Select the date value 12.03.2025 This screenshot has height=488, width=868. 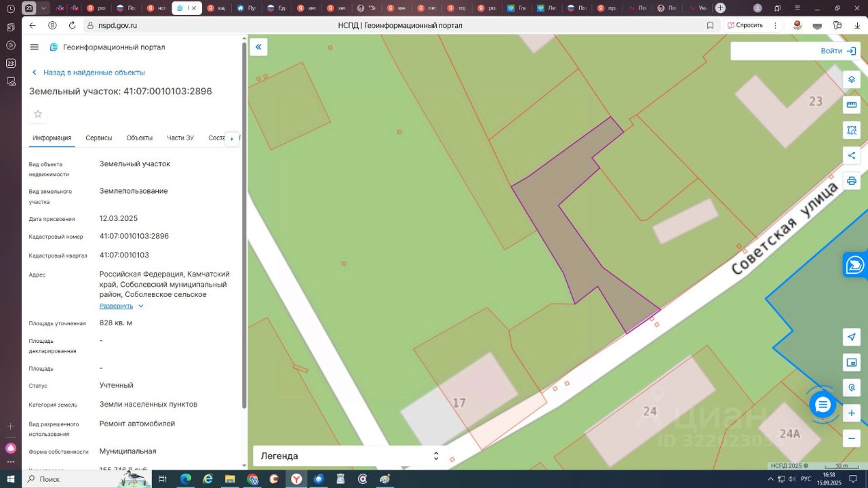coord(119,219)
